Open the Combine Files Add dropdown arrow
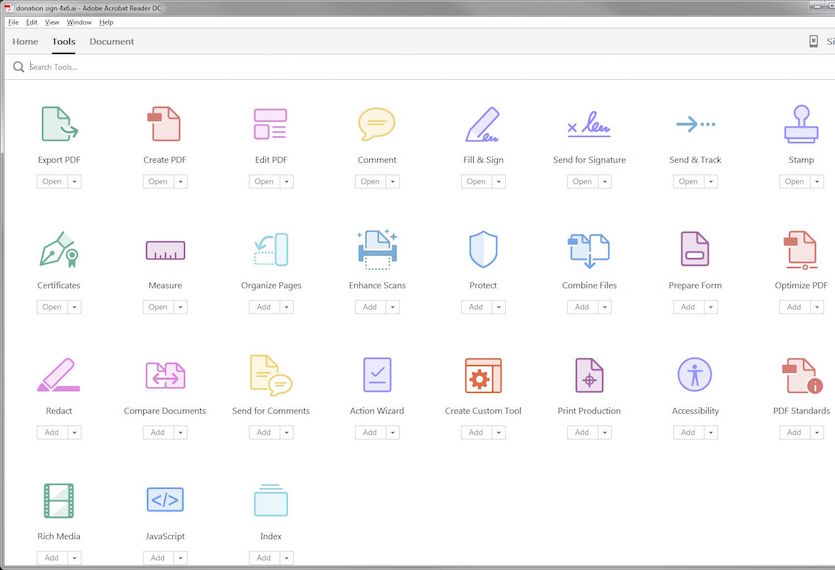 coord(604,307)
